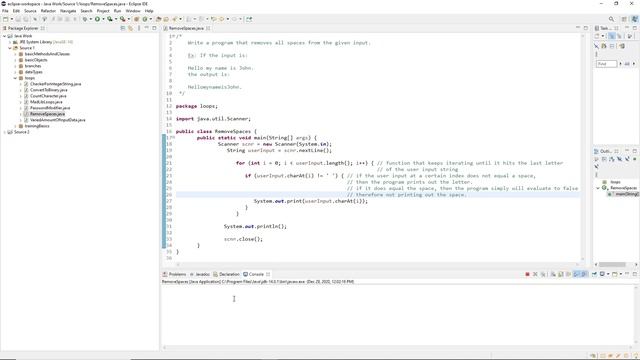The width and height of the screenshot is (640, 360).
Task: Collapse the loops package
Action: 16,78
